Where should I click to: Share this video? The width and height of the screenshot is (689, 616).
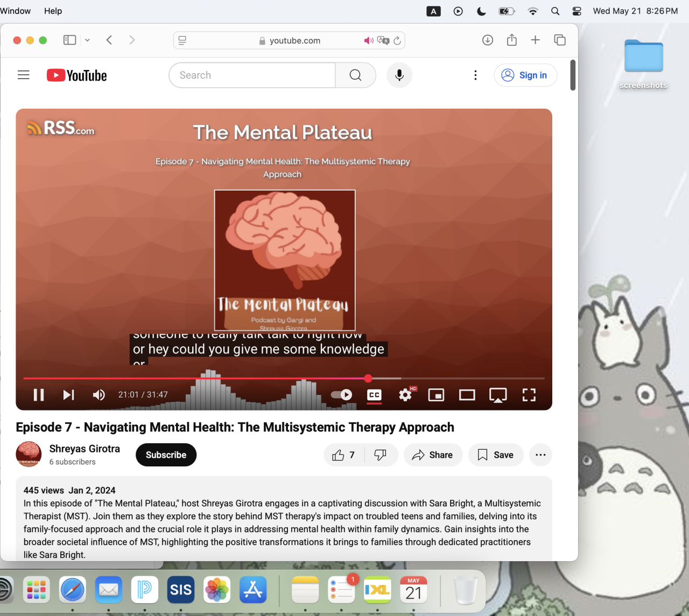point(433,455)
